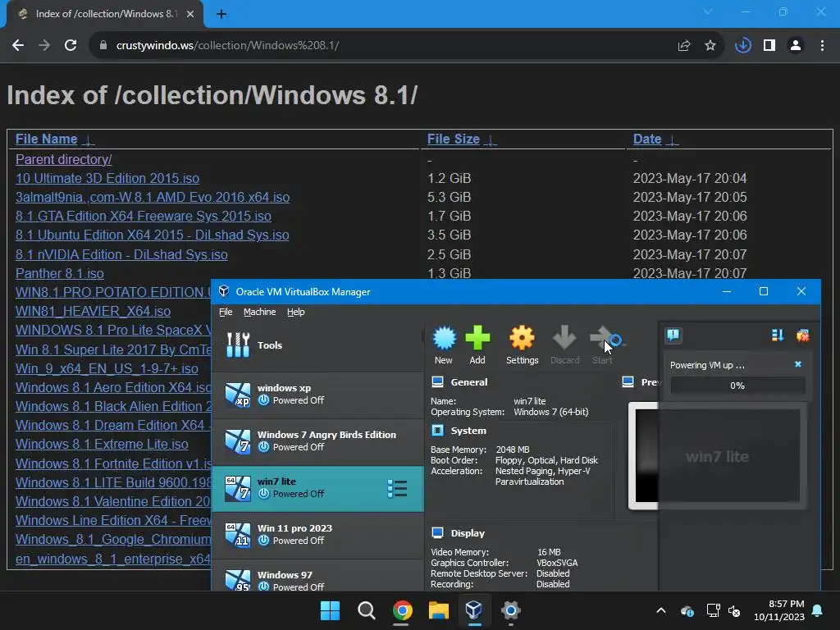Click the remove finished notifications icon
Image resolution: width=840 pixels, height=630 pixels.
point(802,336)
